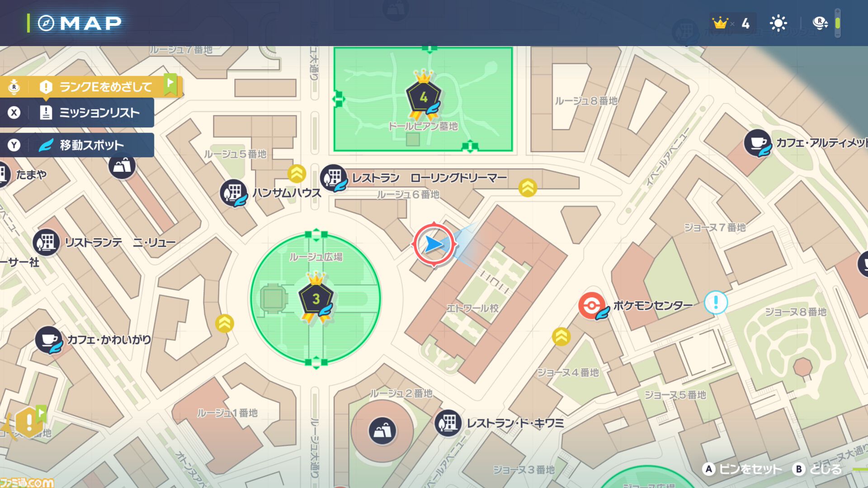Click the エトワール校 school label
Viewport: 868px width, 488px height.
pyautogui.click(x=473, y=308)
